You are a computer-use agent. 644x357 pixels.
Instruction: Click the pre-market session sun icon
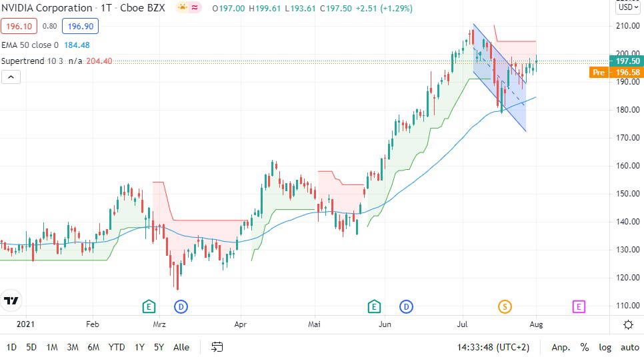click(183, 8)
